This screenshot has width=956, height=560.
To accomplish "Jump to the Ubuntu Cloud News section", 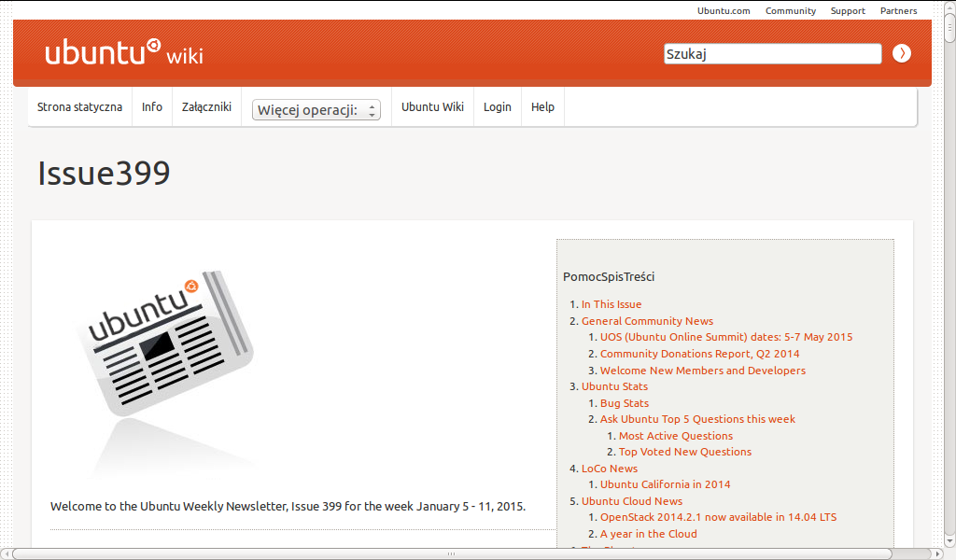I will click(x=632, y=501).
